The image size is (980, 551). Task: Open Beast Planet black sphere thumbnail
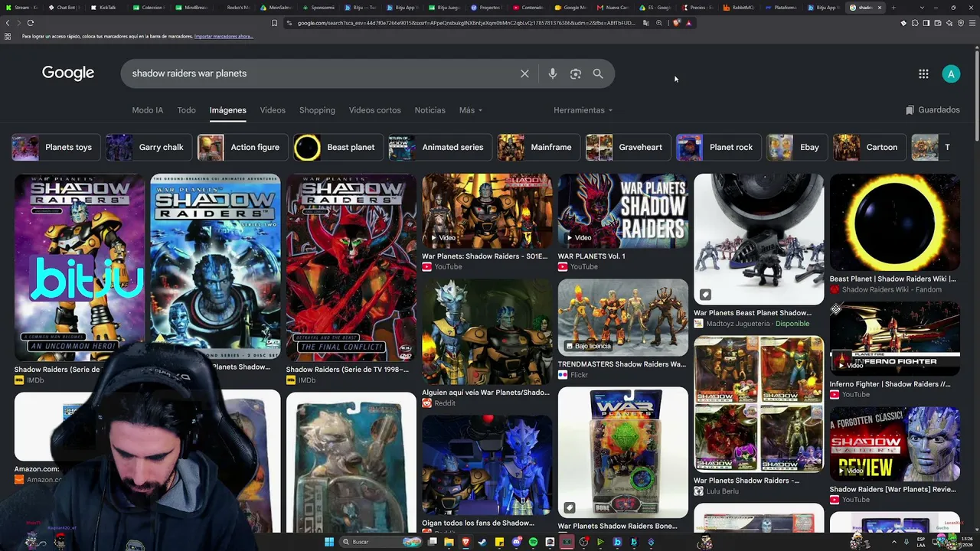895,223
